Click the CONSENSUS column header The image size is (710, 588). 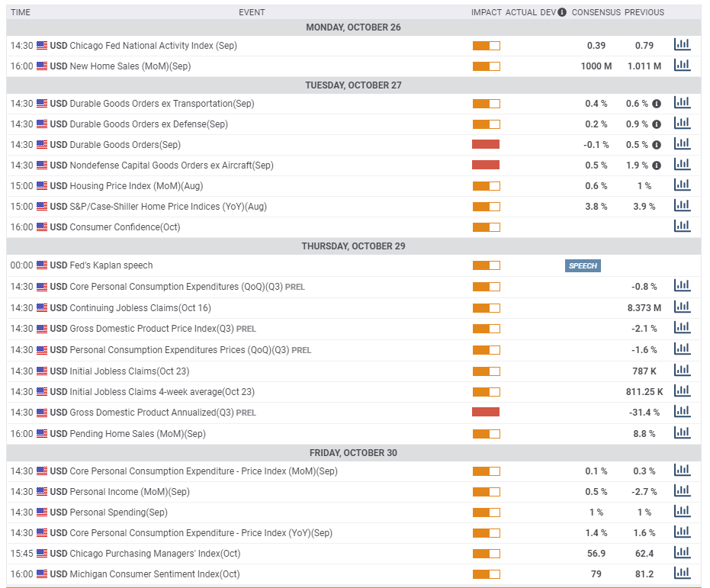click(596, 12)
